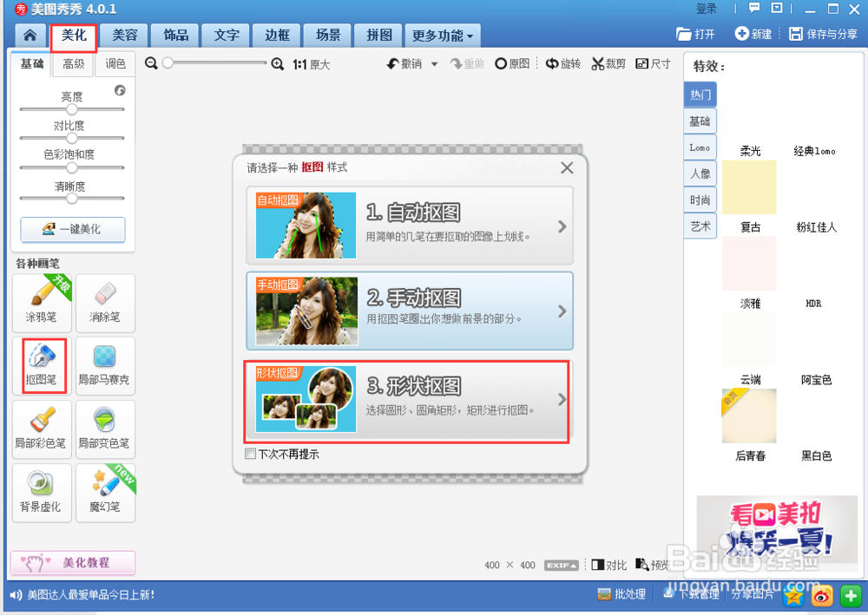The height and width of the screenshot is (615, 868).
Task: Click the yellow star icon in status bar
Action: 793,596
